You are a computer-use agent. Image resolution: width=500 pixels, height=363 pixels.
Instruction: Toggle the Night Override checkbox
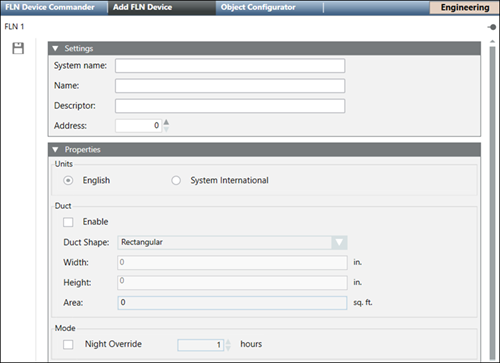coord(68,344)
